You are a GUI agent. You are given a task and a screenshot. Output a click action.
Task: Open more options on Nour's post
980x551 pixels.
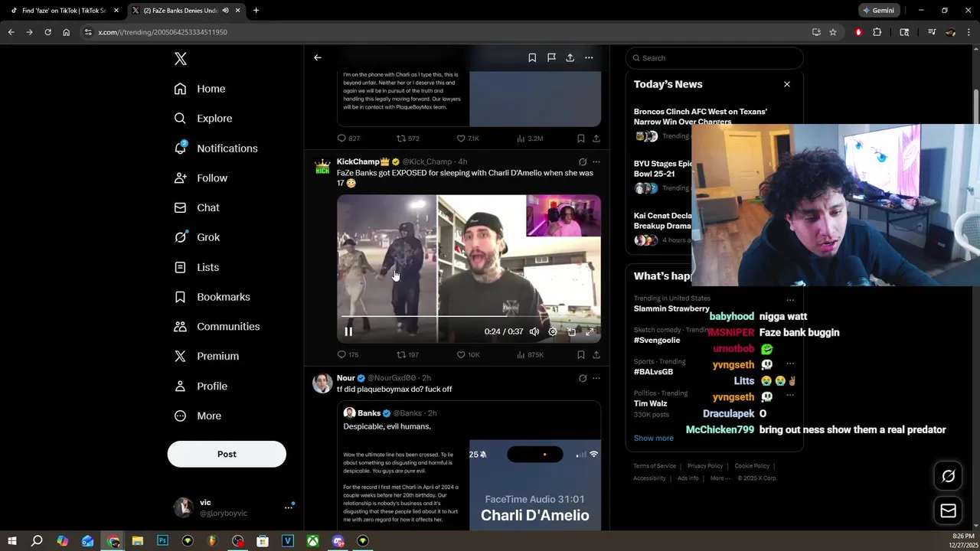point(596,378)
